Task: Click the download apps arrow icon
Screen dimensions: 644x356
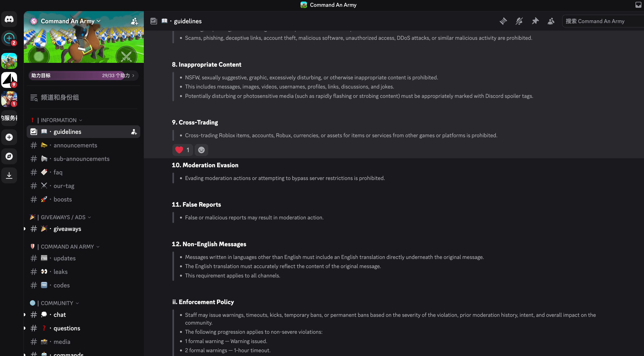Action: coord(9,175)
